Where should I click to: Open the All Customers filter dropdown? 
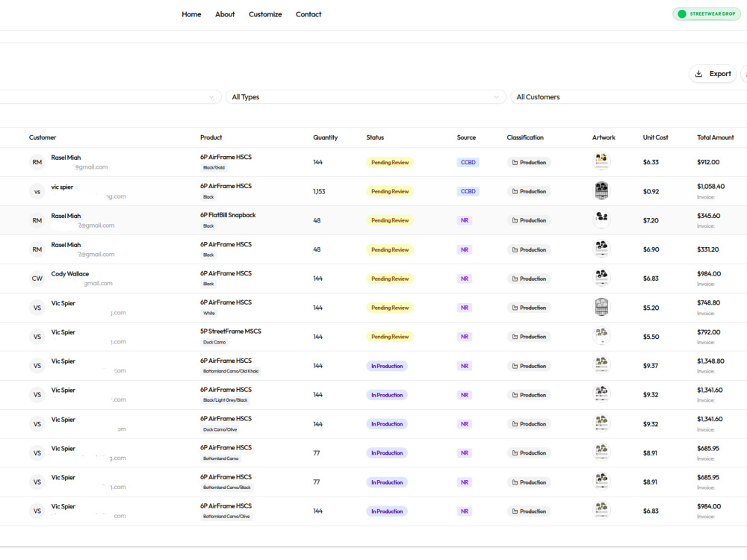(x=629, y=96)
